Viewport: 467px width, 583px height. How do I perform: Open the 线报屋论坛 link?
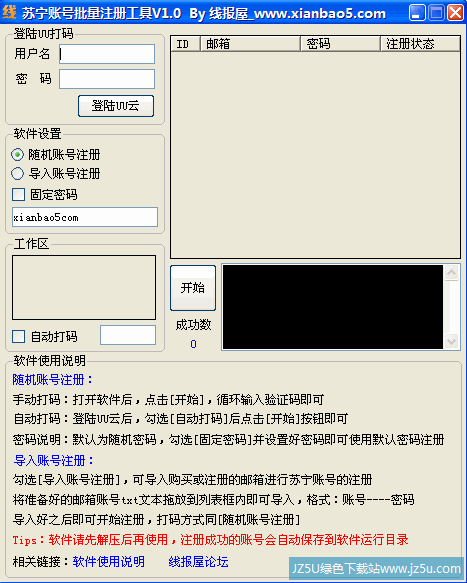[198, 561]
